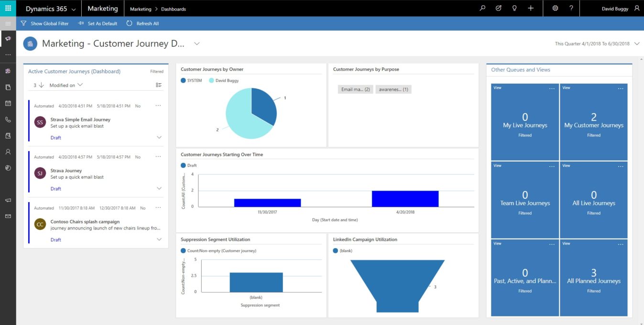Click the 11/30/2017 bar in the chart
Image resolution: width=644 pixels, height=325 pixels.
tap(267, 203)
